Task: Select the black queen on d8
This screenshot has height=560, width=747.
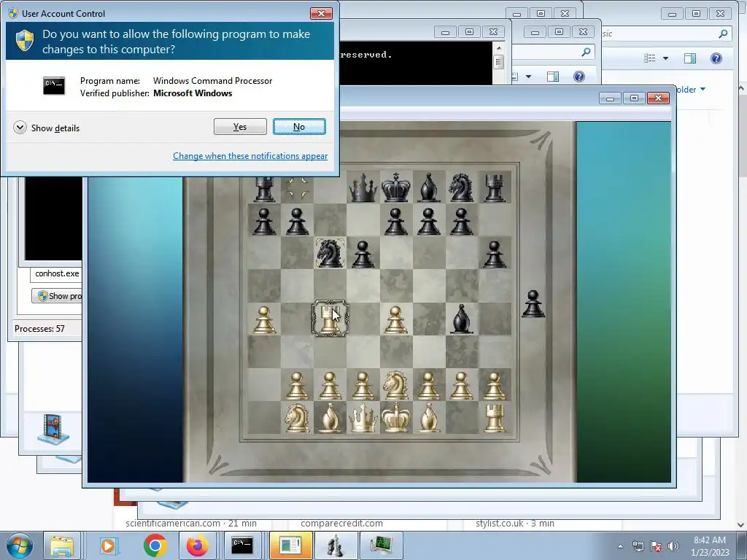Action: (x=363, y=187)
